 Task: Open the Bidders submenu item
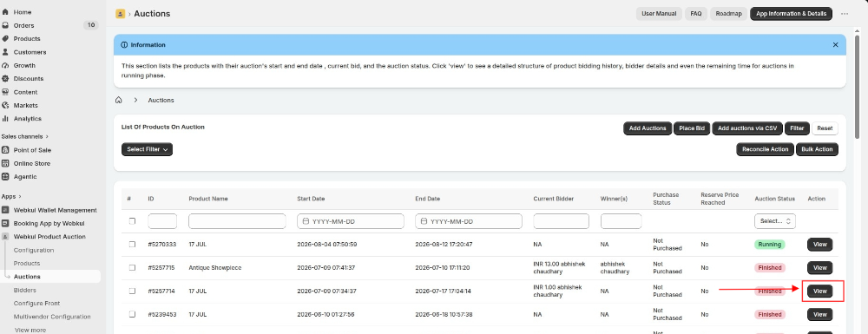point(25,290)
